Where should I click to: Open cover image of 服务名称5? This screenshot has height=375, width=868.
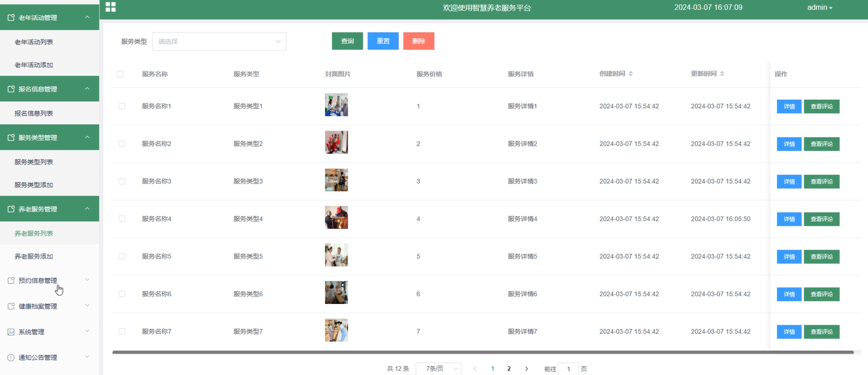(336, 255)
